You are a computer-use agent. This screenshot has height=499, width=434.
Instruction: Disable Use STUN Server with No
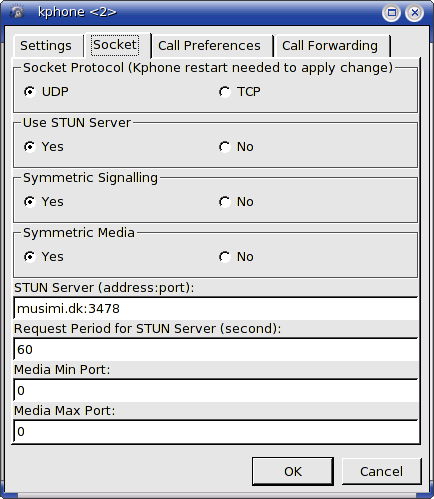[236, 147]
